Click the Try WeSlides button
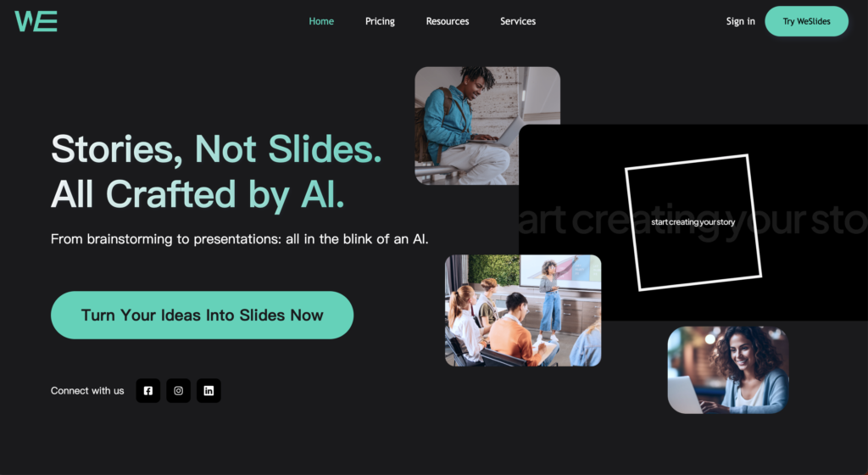868x475 pixels. tap(807, 21)
